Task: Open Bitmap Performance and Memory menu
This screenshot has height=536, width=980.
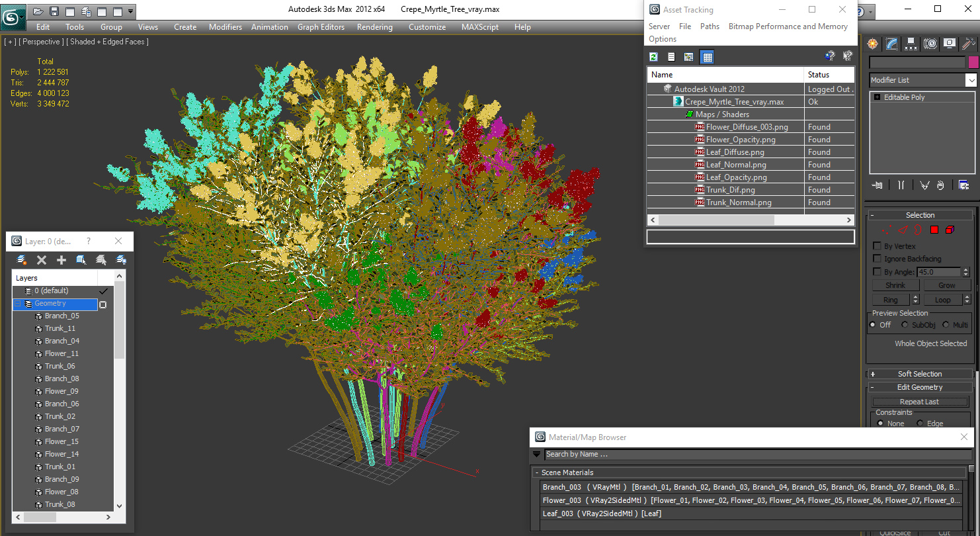Action: coord(788,26)
